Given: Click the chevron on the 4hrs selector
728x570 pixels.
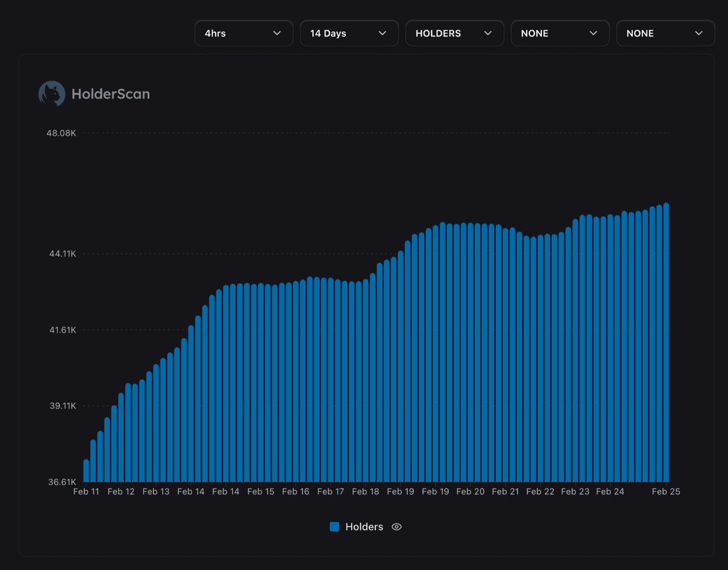Looking at the screenshot, I should 277,33.
